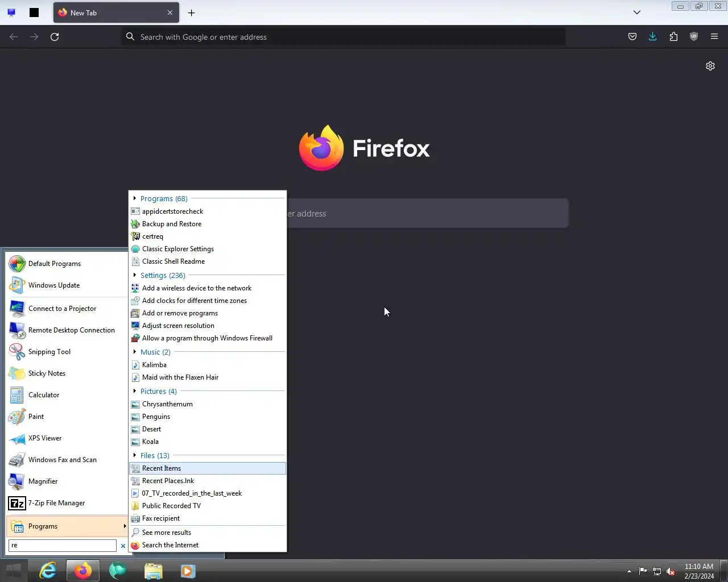Open the Firefox hamburger application menu
Image resolution: width=728 pixels, height=582 pixels.
tap(714, 37)
